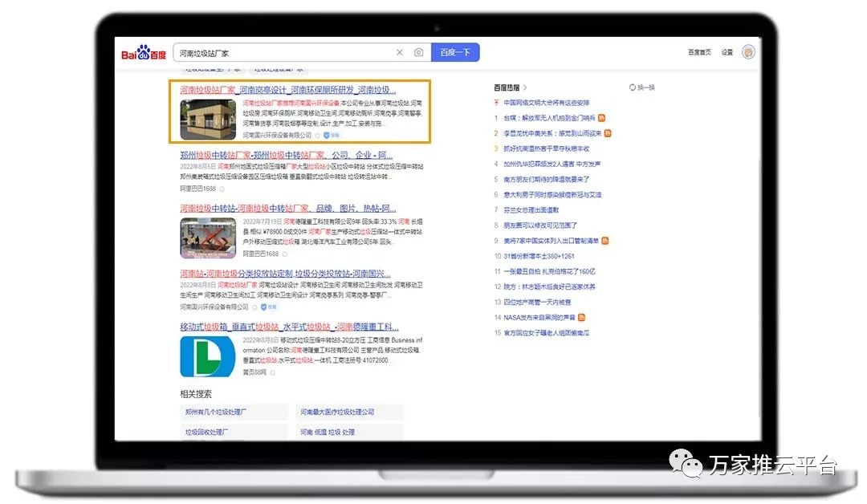
Task: Open 百度首页 in the top navigation
Action: point(699,53)
